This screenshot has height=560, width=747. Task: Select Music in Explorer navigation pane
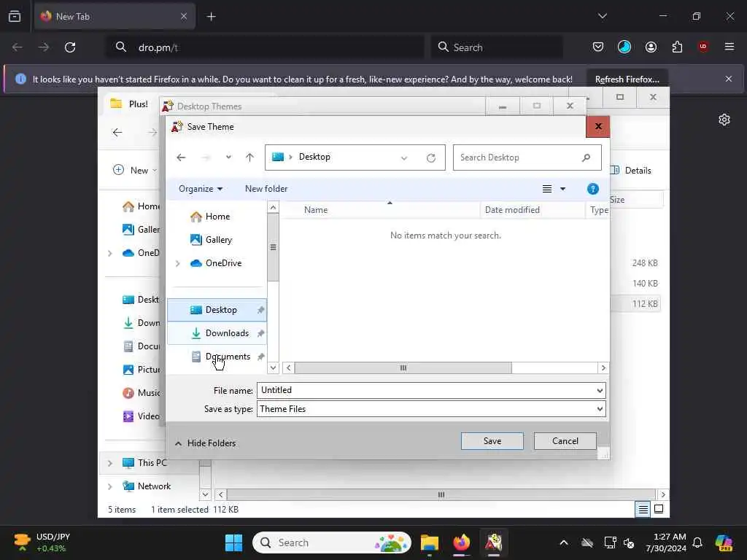[x=142, y=393]
